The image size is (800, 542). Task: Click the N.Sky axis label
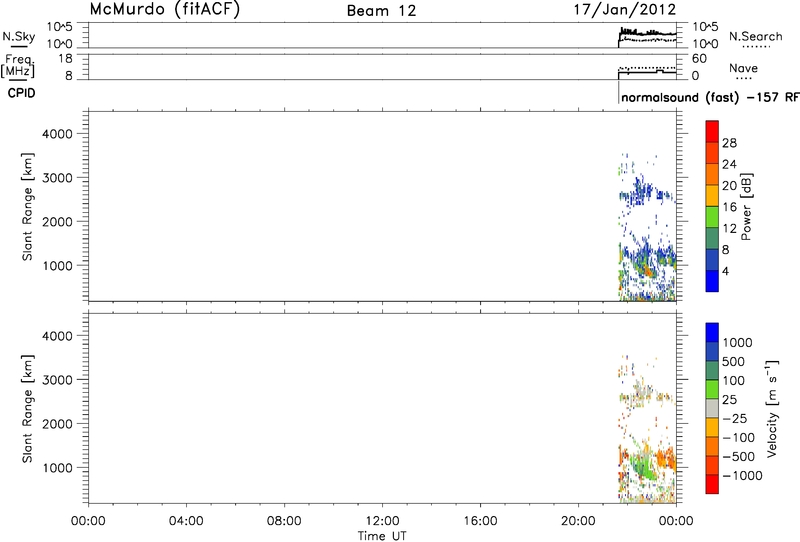click(19, 37)
